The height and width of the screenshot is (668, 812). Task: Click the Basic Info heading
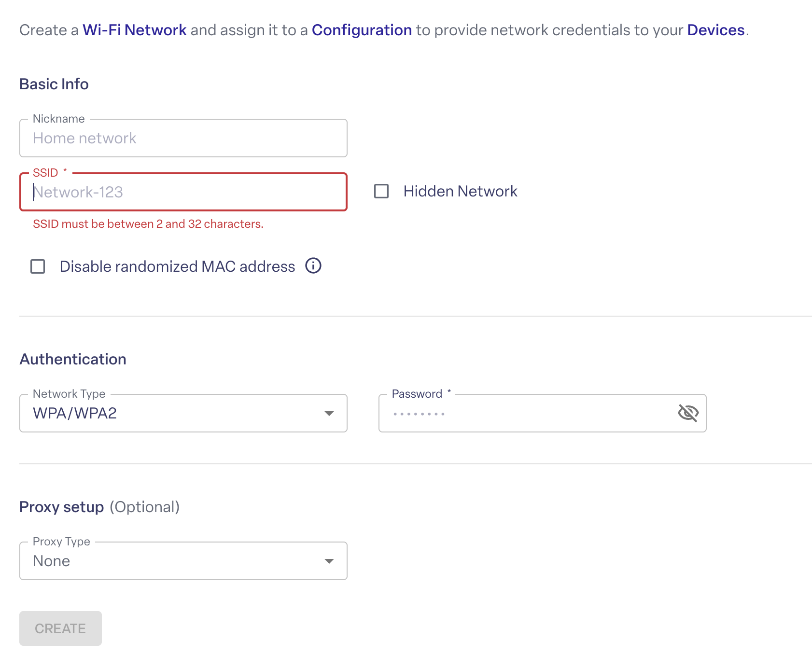pyautogui.click(x=54, y=84)
